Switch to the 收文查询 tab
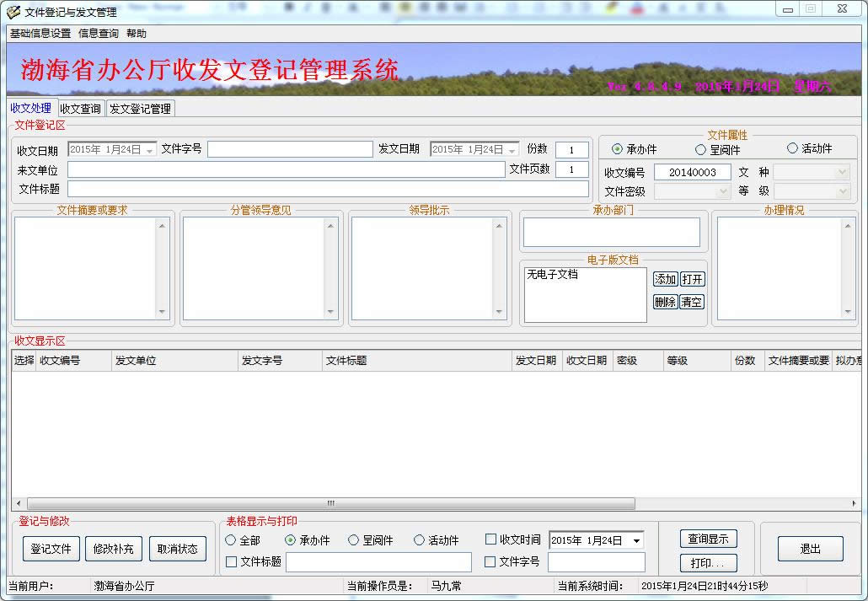The image size is (868, 601). tap(81, 109)
